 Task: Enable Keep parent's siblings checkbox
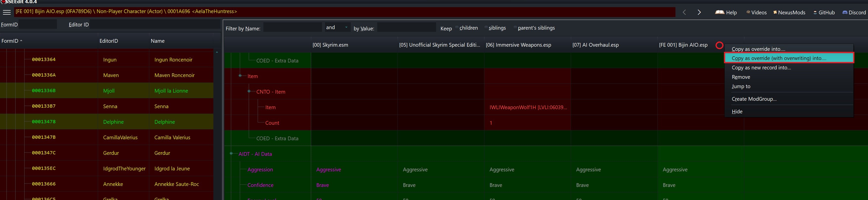point(515,28)
